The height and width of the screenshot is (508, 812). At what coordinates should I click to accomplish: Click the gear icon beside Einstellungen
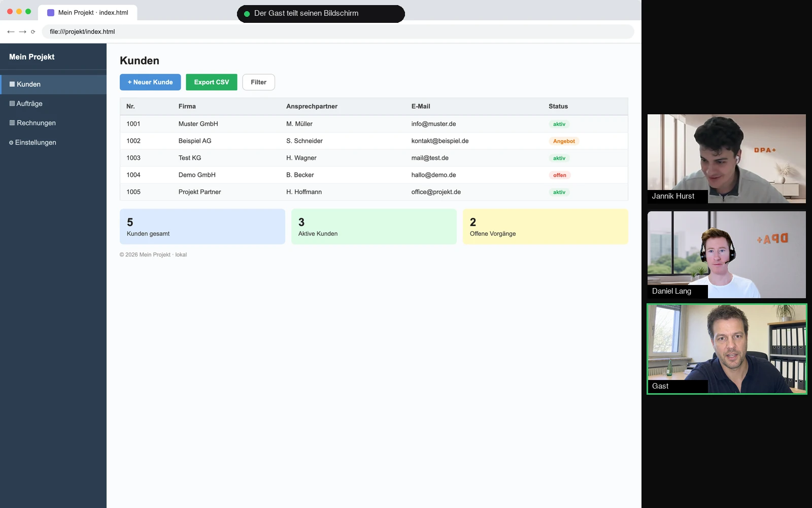click(x=11, y=143)
